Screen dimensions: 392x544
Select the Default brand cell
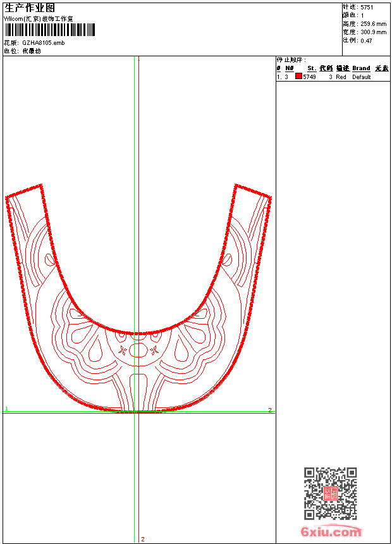coord(361,77)
